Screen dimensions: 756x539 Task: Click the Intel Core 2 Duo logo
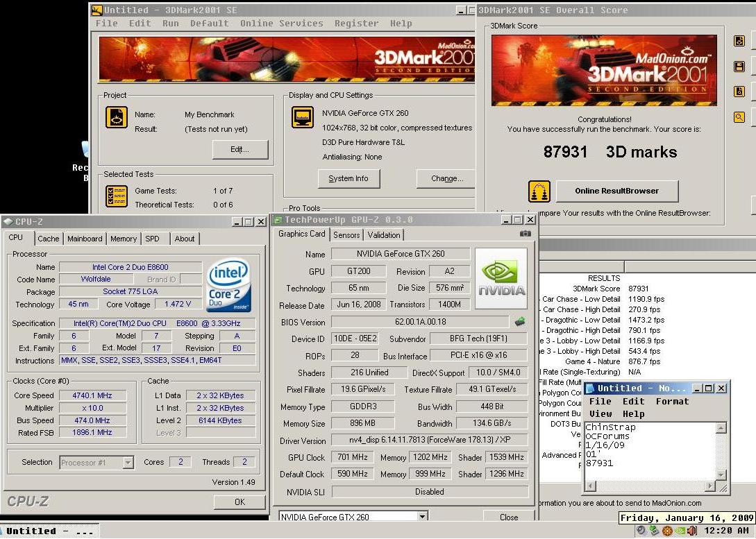pyautogui.click(x=228, y=284)
